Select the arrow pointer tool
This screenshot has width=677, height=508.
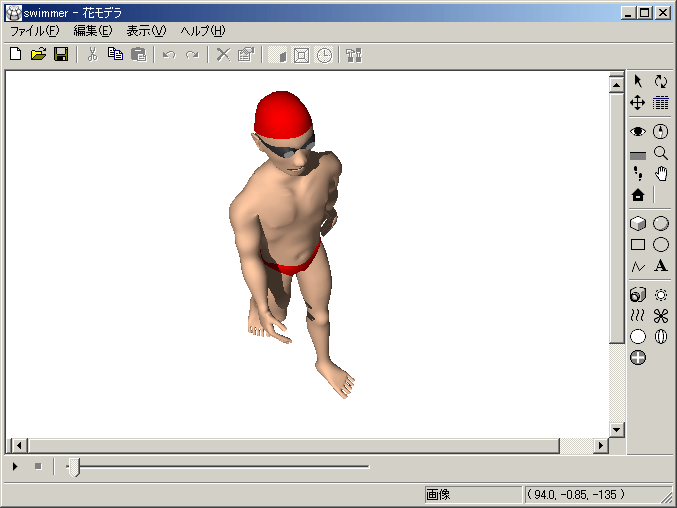[638, 81]
